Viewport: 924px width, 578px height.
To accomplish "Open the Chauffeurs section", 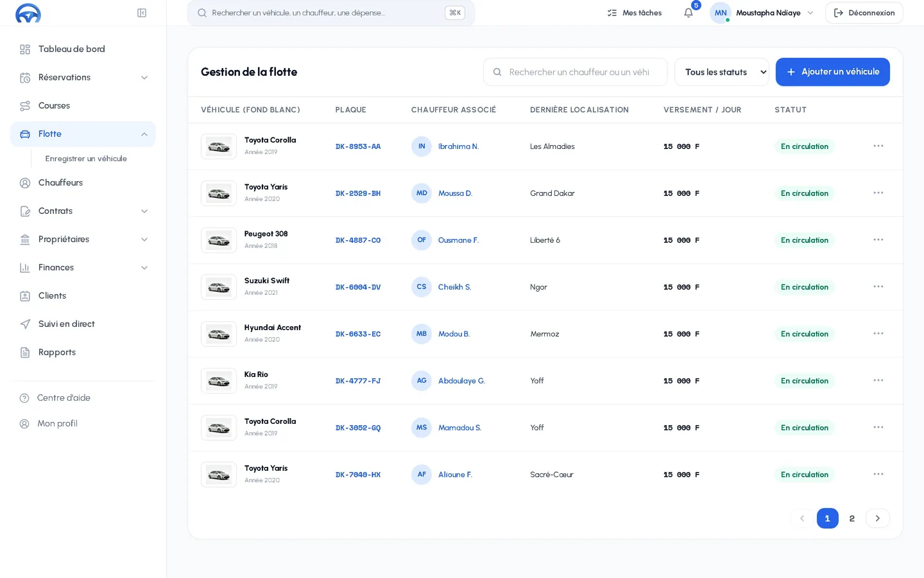I will (x=83, y=183).
